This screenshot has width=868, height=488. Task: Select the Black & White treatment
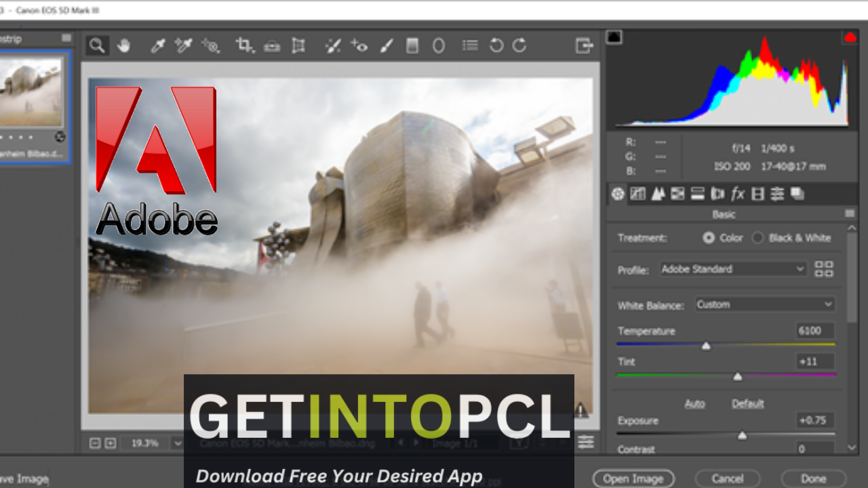(791, 238)
